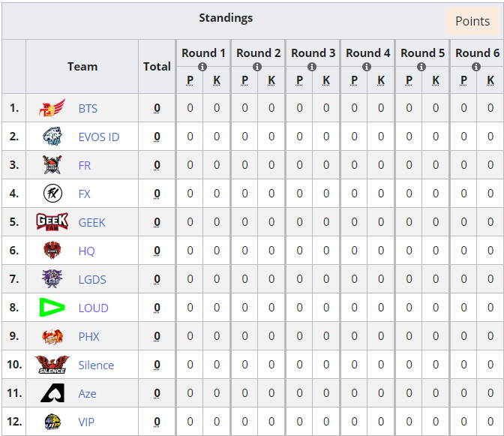Toggle the Points button
The height and width of the screenshot is (436, 504).
point(472,21)
